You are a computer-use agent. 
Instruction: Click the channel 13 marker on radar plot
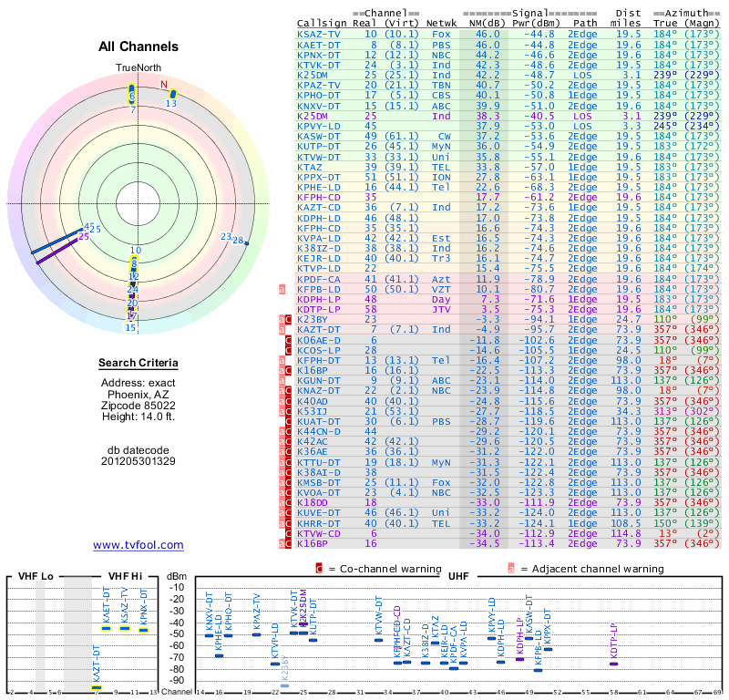click(x=173, y=94)
